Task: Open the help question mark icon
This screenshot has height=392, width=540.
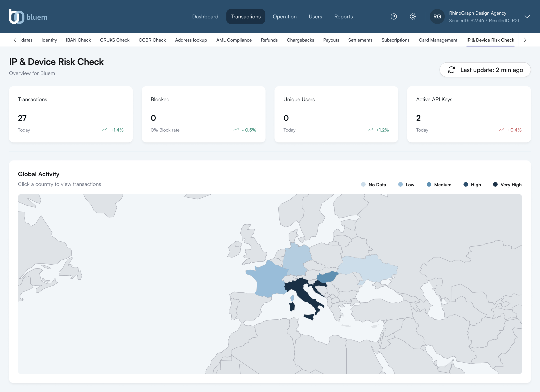Action: coord(394,16)
